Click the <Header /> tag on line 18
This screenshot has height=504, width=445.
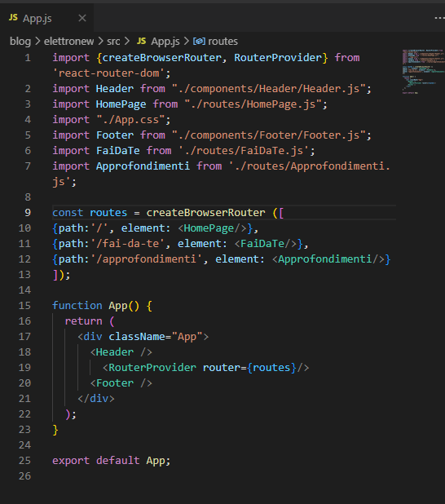(x=121, y=352)
